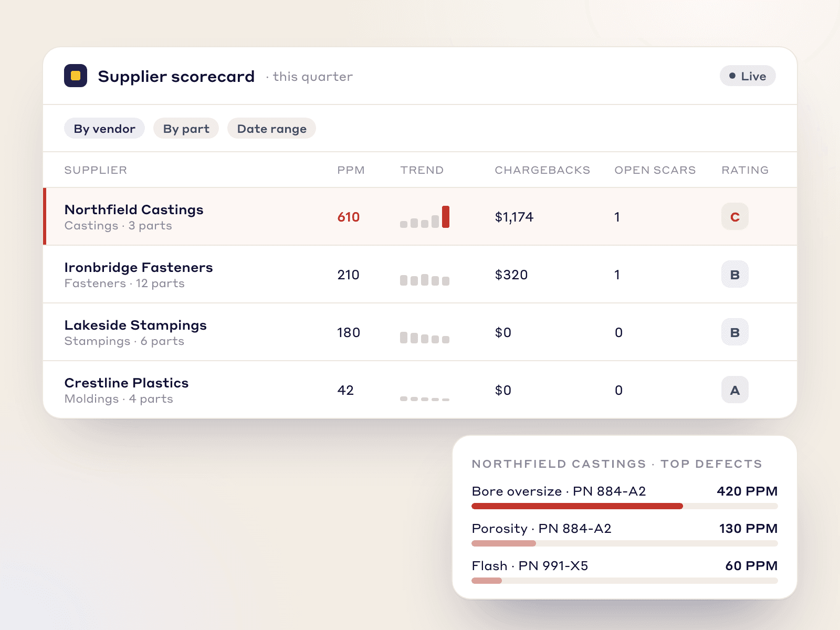View Ironbridge Fasteners trend sparkline

pos(425,280)
